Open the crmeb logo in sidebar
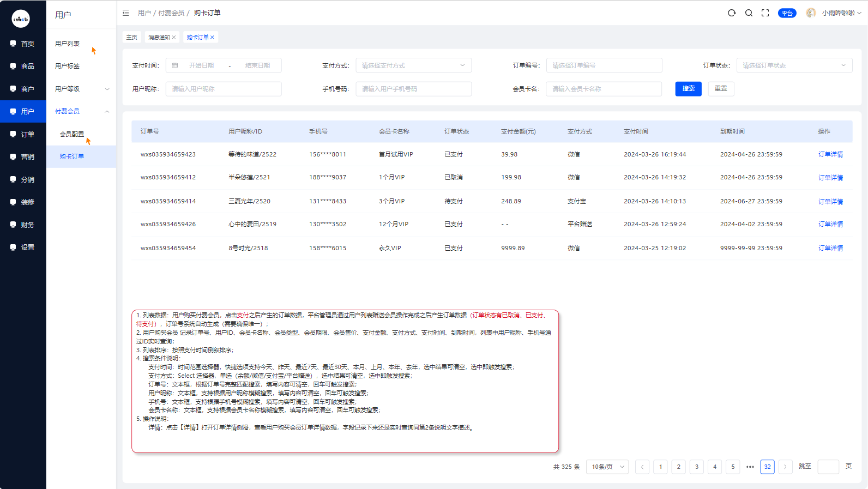The image size is (868, 489). click(x=21, y=19)
